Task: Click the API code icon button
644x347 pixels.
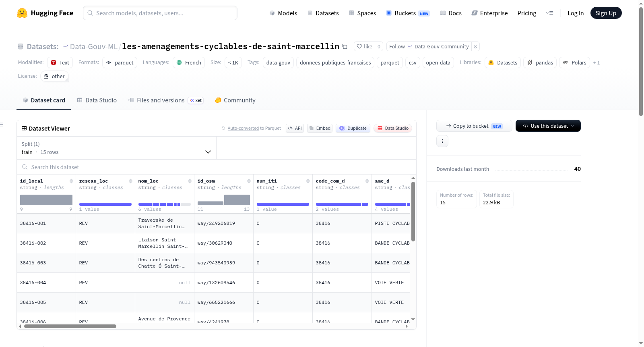Action: click(x=295, y=128)
